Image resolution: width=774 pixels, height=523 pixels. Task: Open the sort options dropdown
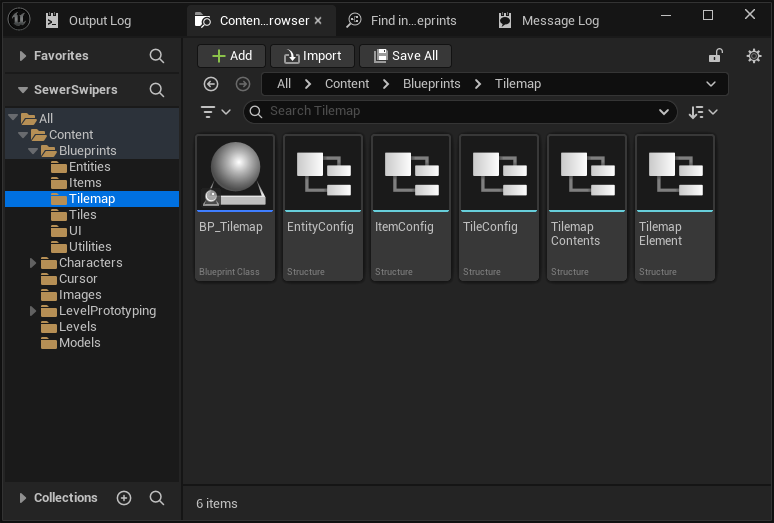coord(703,112)
